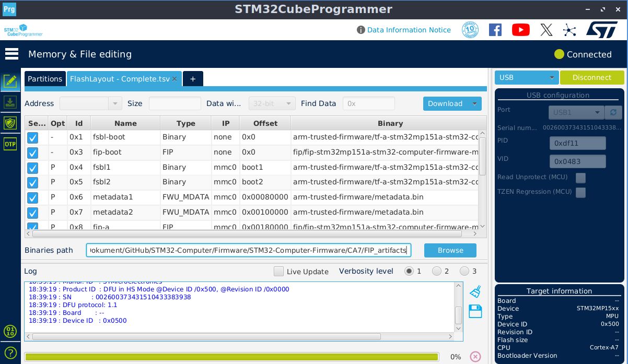Click the partition table vertical scrollbar
628x364 pixels.
pos(482,157)
